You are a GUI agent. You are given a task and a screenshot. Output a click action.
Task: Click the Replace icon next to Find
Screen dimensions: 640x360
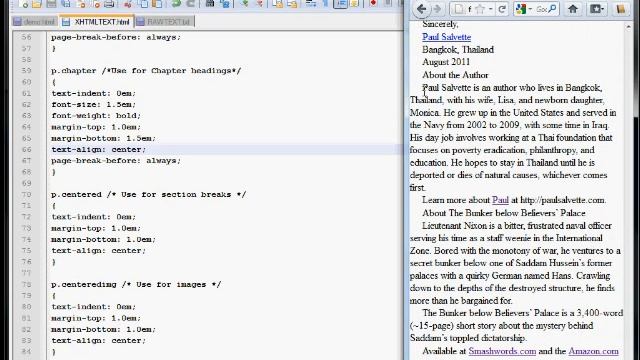coord(224,4)
